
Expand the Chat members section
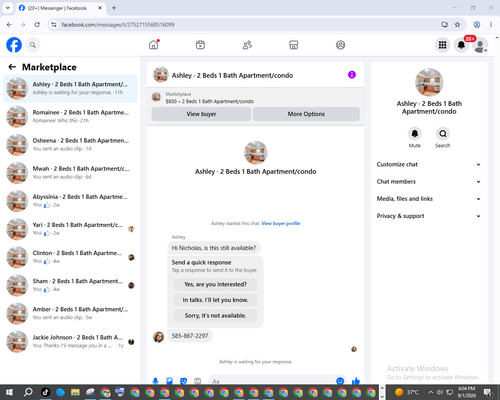(429, 182)
